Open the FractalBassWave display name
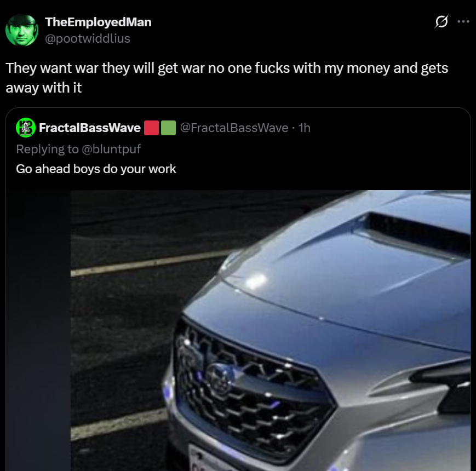The width and height of the screenshot is (476, 471). 89,128
